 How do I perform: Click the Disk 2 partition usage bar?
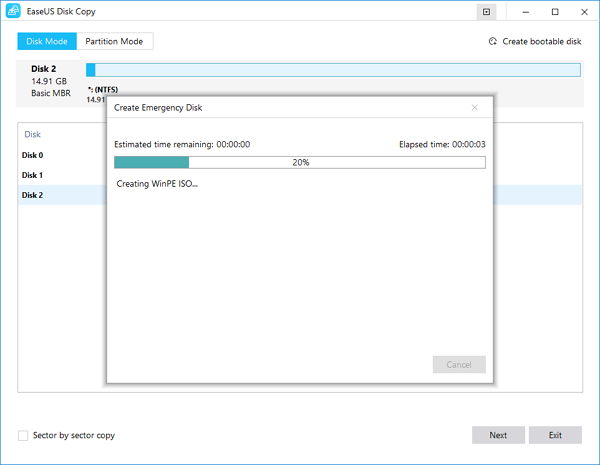pyautogui.click(x=333, y=70)
